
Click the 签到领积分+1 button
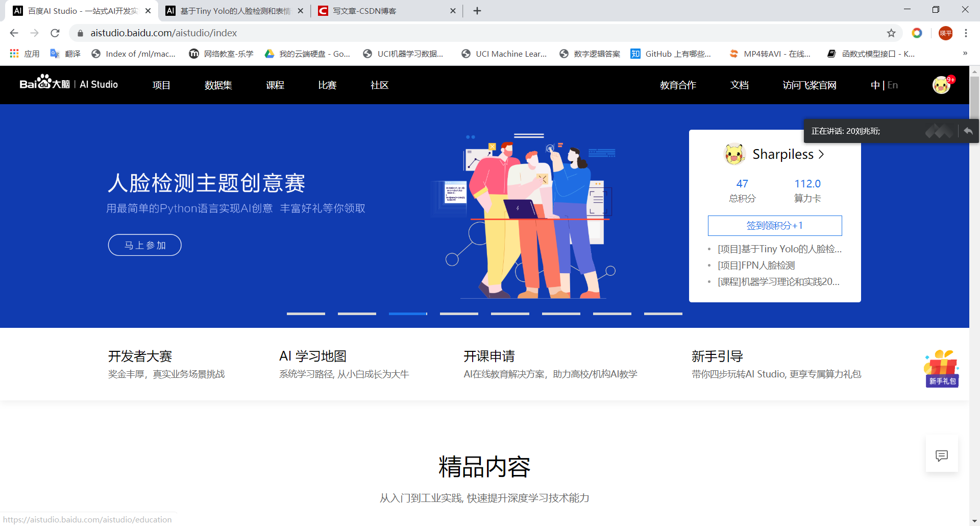(x=775, y=226)
